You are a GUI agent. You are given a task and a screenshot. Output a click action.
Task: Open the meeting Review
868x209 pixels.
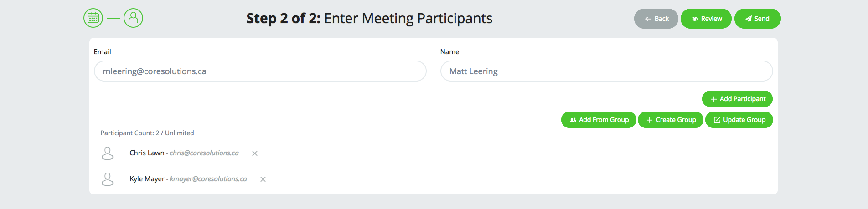click(706, 19)
